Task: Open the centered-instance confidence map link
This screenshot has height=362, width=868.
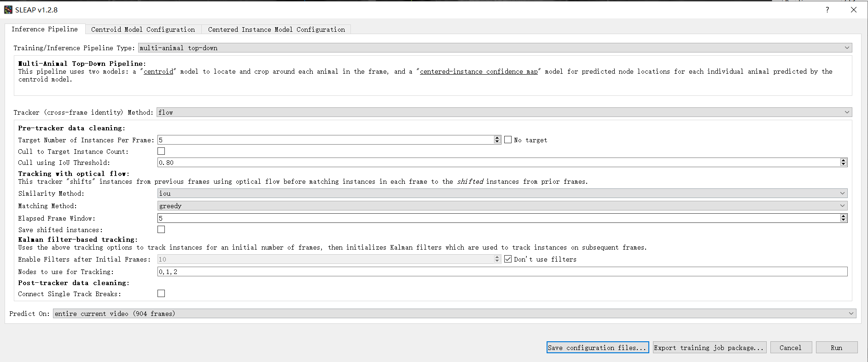Action: pos(479,71)
